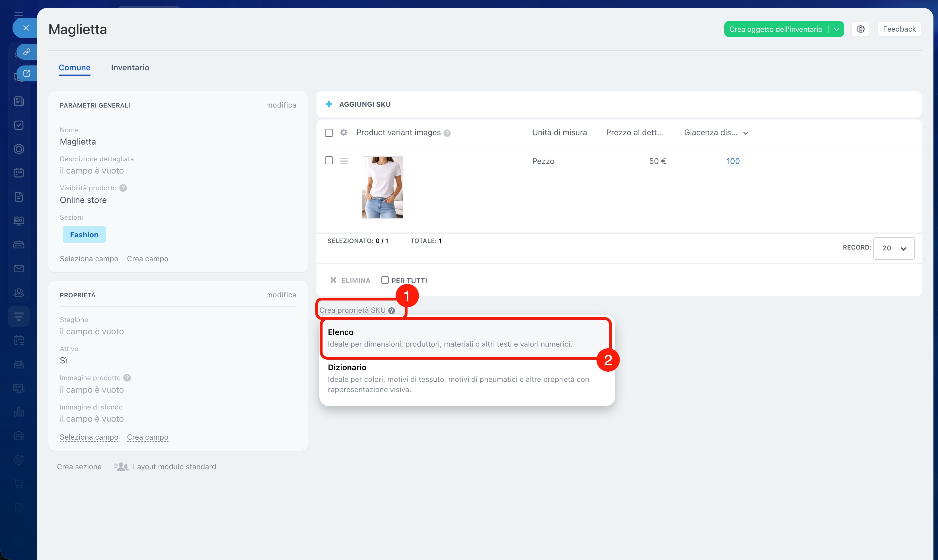This screenshot has height=560, width=938.
Task: Click the help icon beside Product variant images
Action: [447, 133]
